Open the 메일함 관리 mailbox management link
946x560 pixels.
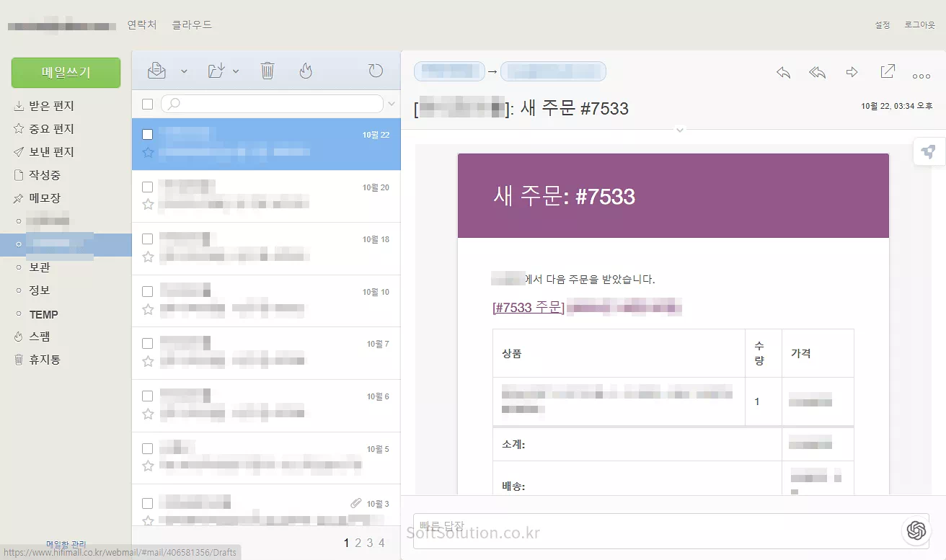click(x=66, y=545)
